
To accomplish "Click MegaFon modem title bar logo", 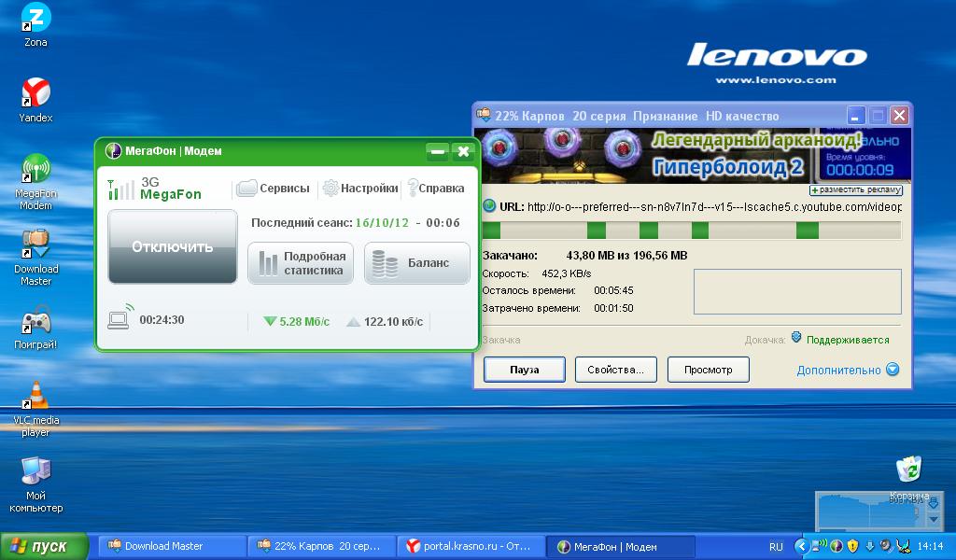I will pyautogui.click(x=113, y=150).
